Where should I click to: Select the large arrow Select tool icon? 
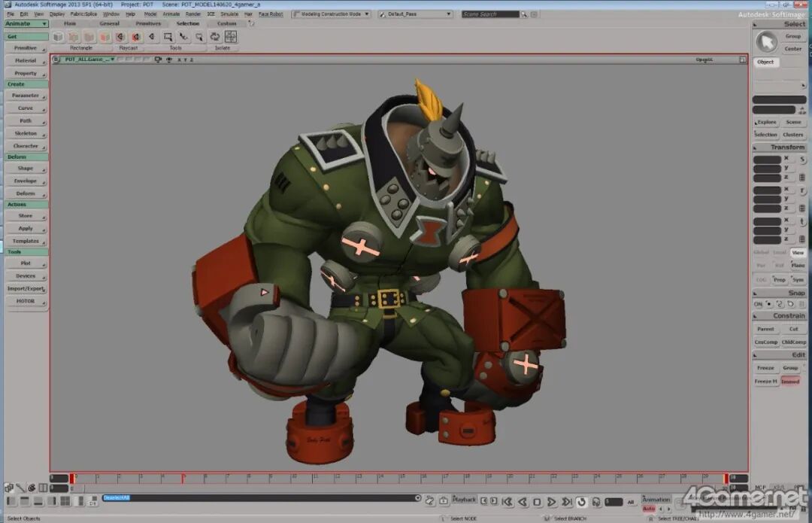(x=766, y=42)
